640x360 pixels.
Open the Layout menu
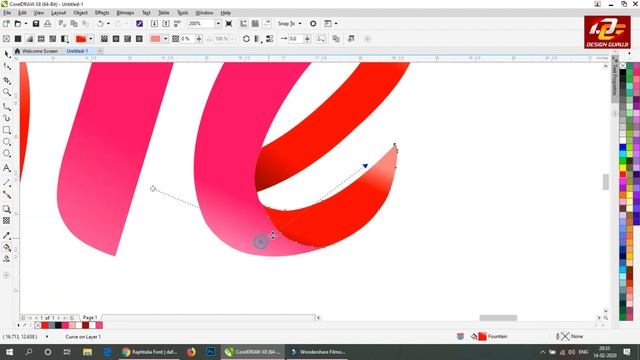coord(58,13)
